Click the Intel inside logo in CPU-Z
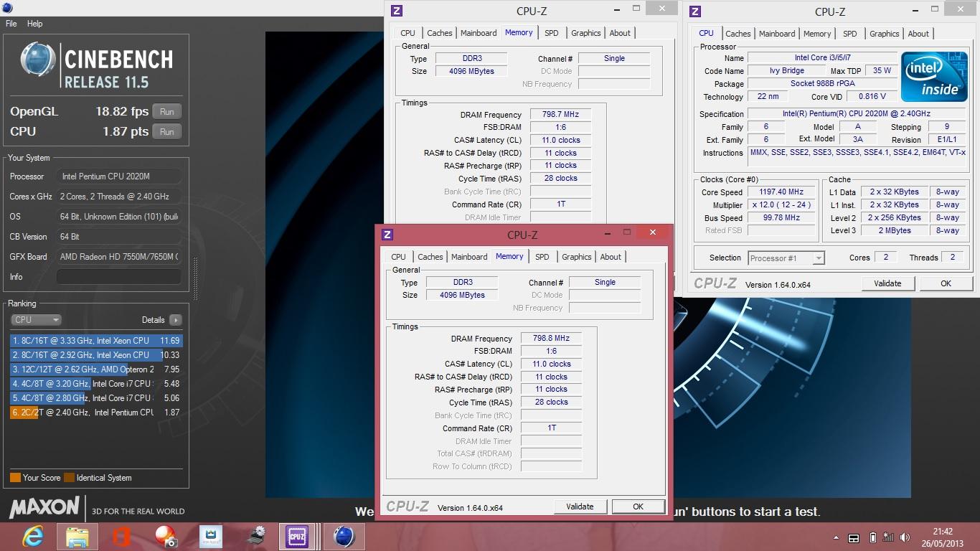980x551 pixels. point(933,76)
